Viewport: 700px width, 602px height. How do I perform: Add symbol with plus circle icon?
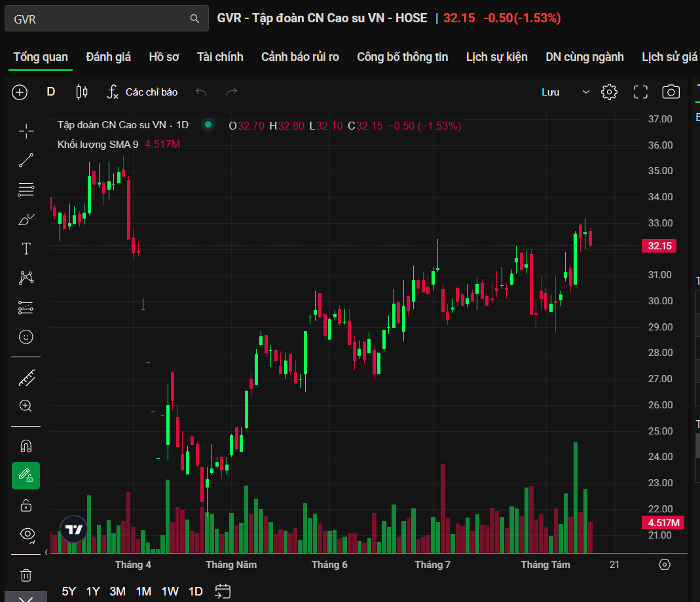[20, 92]
